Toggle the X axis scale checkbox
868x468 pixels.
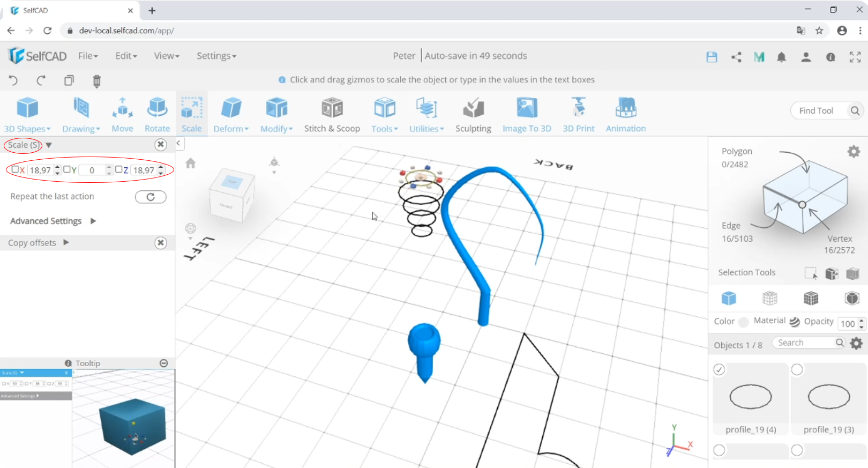tap(15, 169)
